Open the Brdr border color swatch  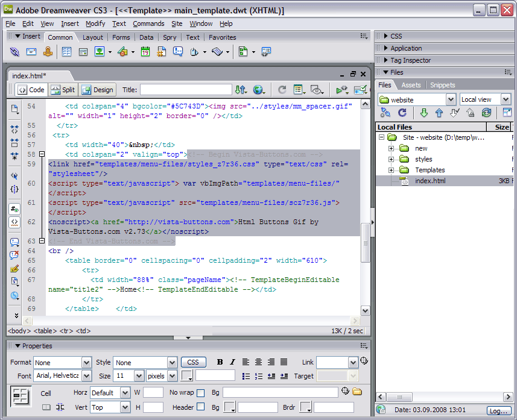coord(306,407)
